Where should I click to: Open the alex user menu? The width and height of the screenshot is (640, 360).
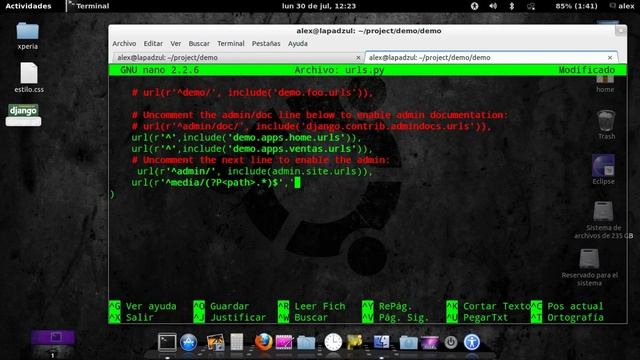[x=622, y=6]
